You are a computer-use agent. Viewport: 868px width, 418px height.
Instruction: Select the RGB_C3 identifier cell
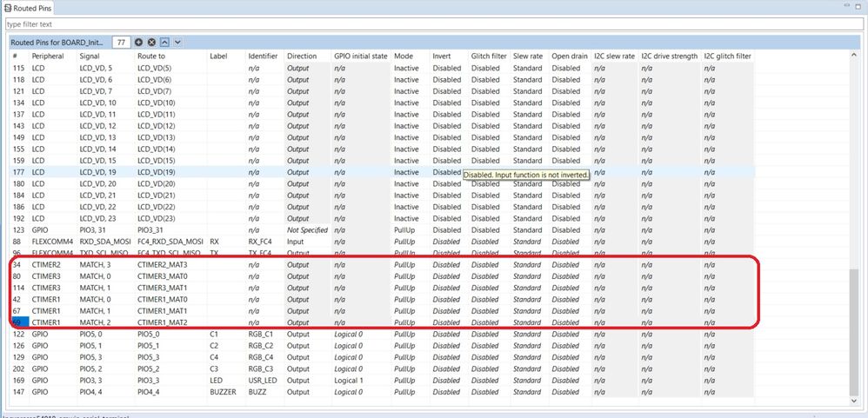point(261,368)
